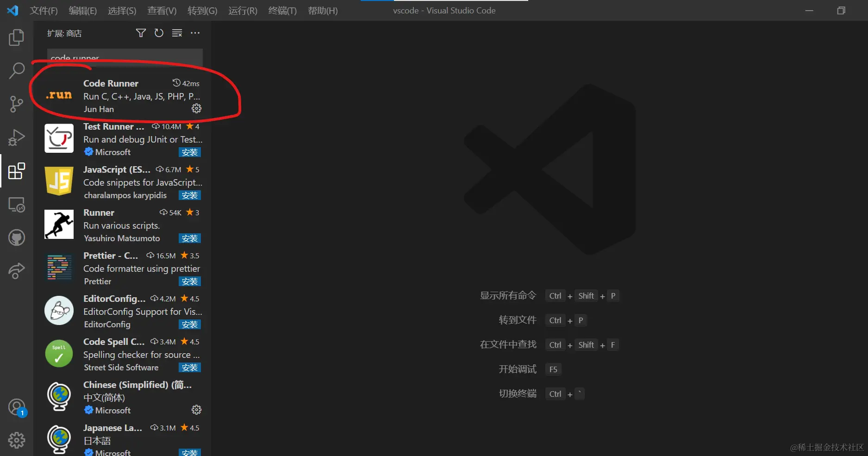Open the 文件(F) menu
868x456 pixels.
pyautogui.click(x=43, y=10)
